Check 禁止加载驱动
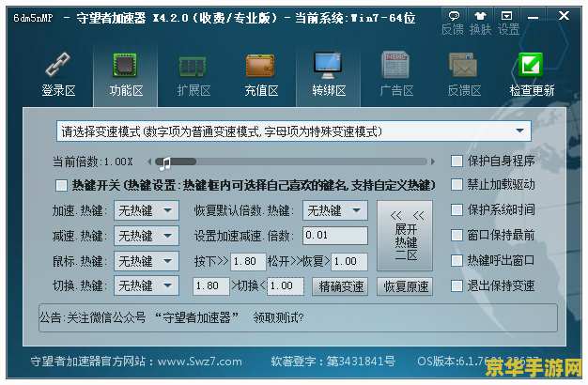 [456, 184]
